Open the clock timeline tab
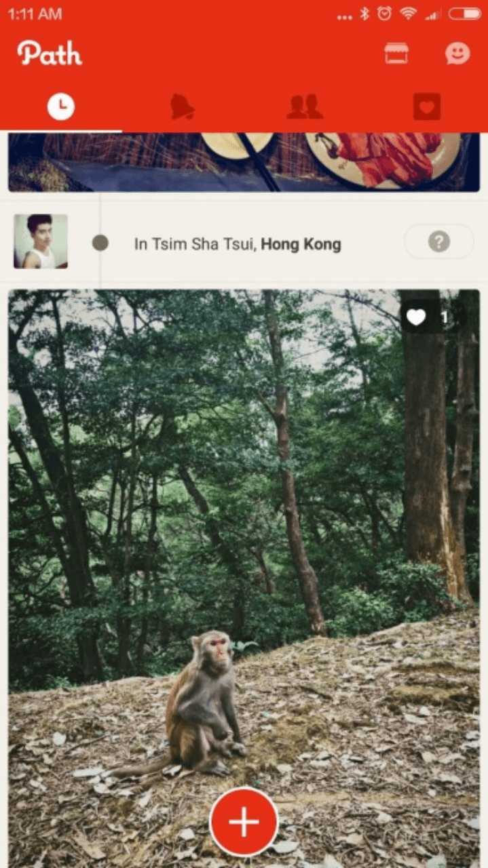Viewport: 488px width, 868px height. [61, 106]
